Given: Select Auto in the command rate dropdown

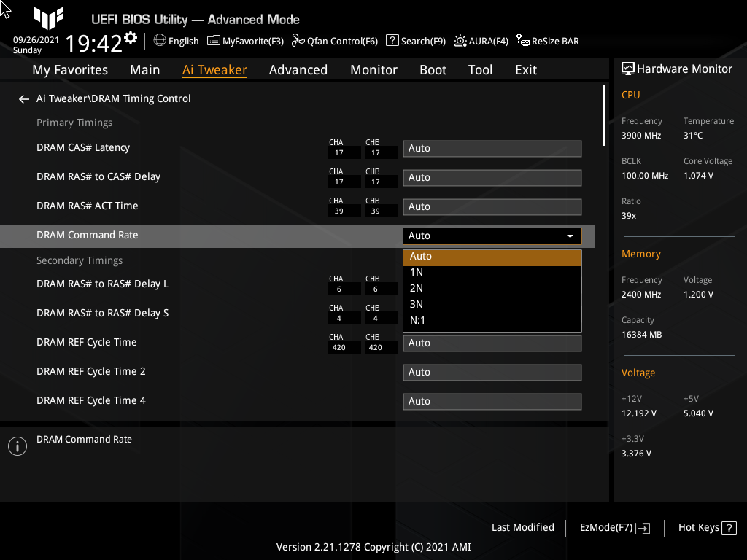Looking at the screenshot, I should (x=492, y=256).
